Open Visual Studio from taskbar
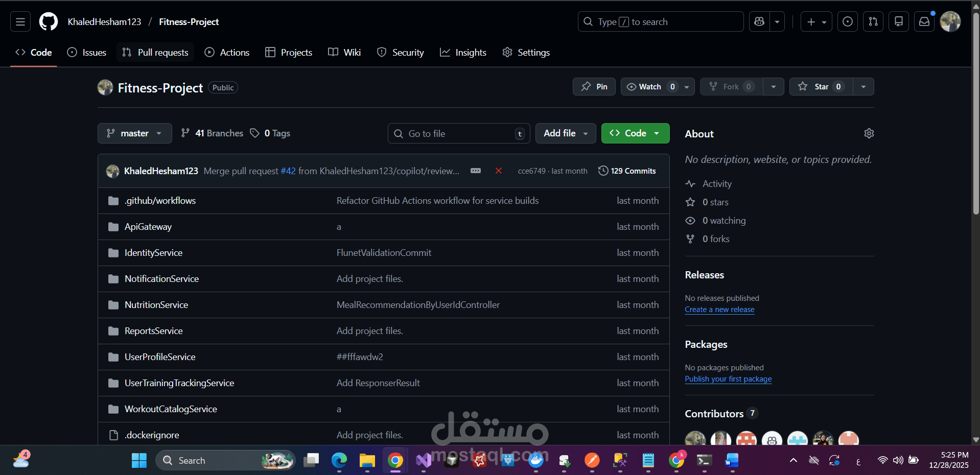The height and width of the screenshot is (475, 980). point(423,460)
